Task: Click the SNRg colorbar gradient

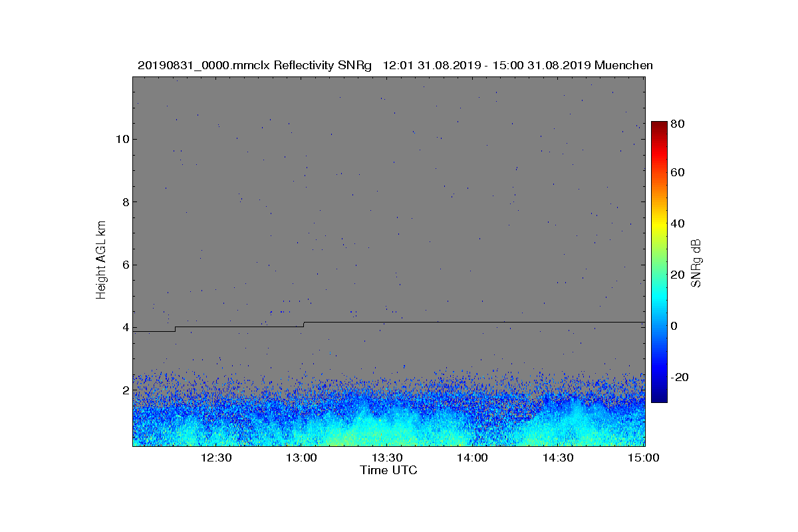Action: 659,262
